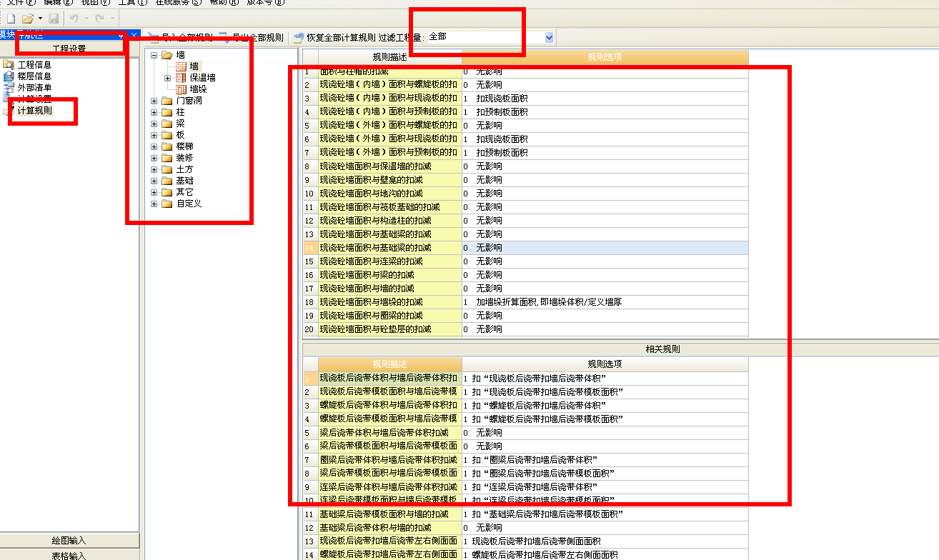Click 恢复全部计算规则 toolbar button
This screenshot has height=560, width=939.
point(334,37)
